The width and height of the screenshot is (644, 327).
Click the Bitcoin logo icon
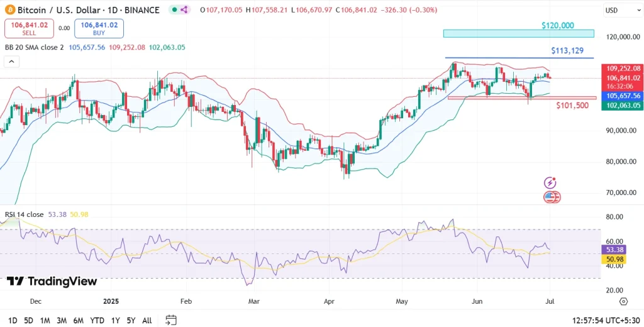[x=9, y=10]
